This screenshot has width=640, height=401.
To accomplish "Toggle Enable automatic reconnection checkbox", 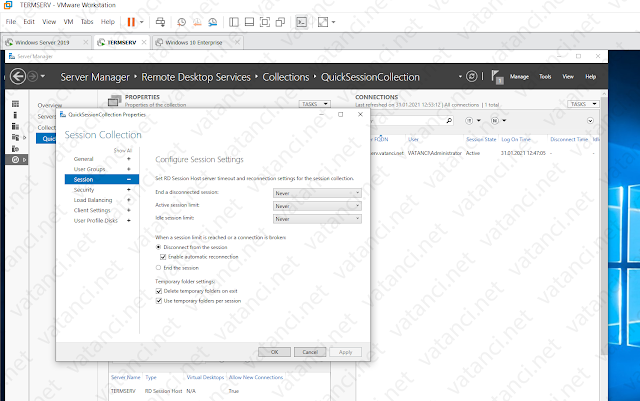I will [163, 257].
